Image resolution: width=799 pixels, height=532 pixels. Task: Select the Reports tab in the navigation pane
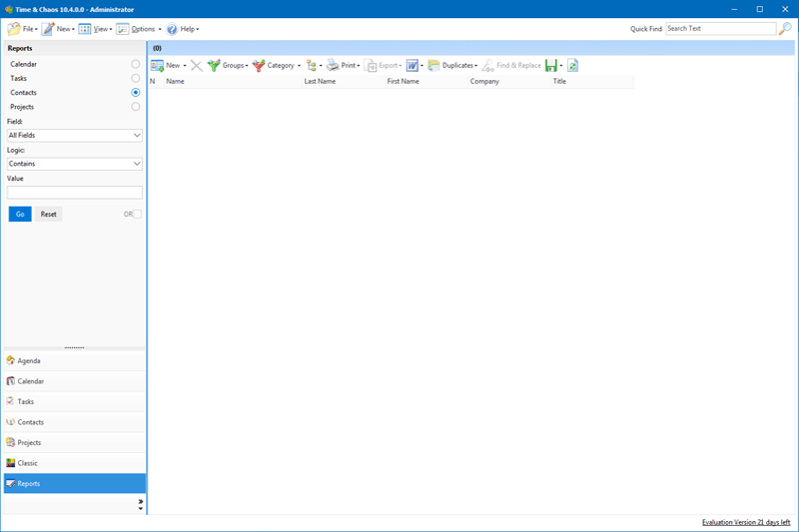coord(74,483)
